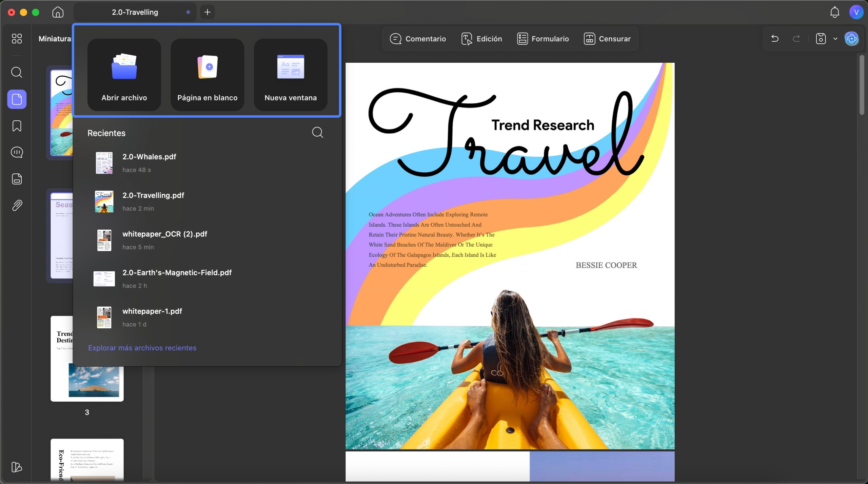Expand the save options dropdown arrow
This screenshot has width=868, height=484.
pyautogui.click(x=835, y=39)
